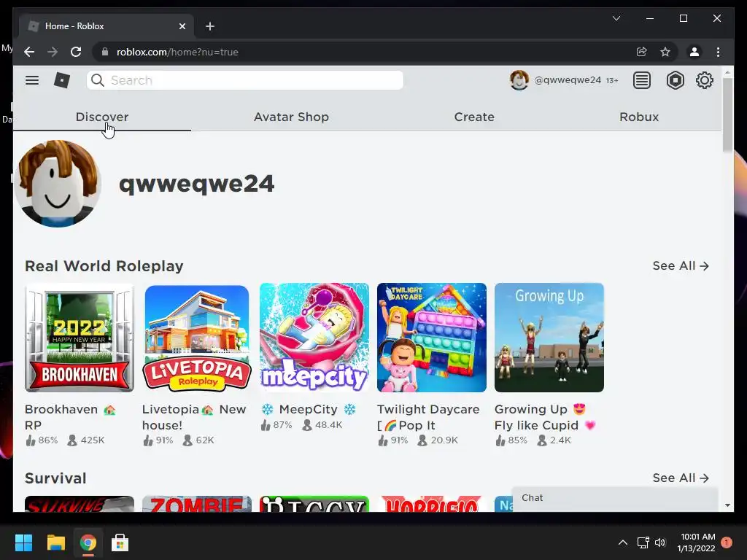This screenshot has height=560, width=747.
Task: Click the small avatar headshot in header
Action: coord(519,80)
